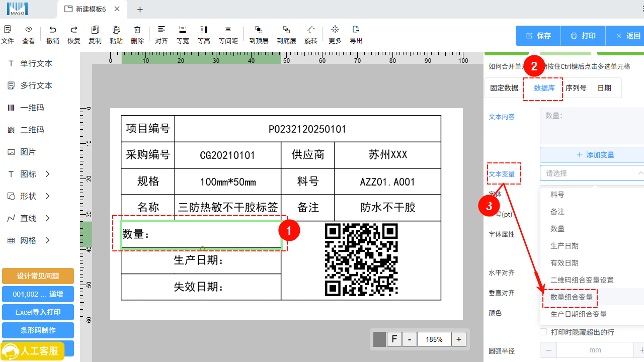Zoom in canvas with plus button

pyautogui.click(x=458, y=339)
